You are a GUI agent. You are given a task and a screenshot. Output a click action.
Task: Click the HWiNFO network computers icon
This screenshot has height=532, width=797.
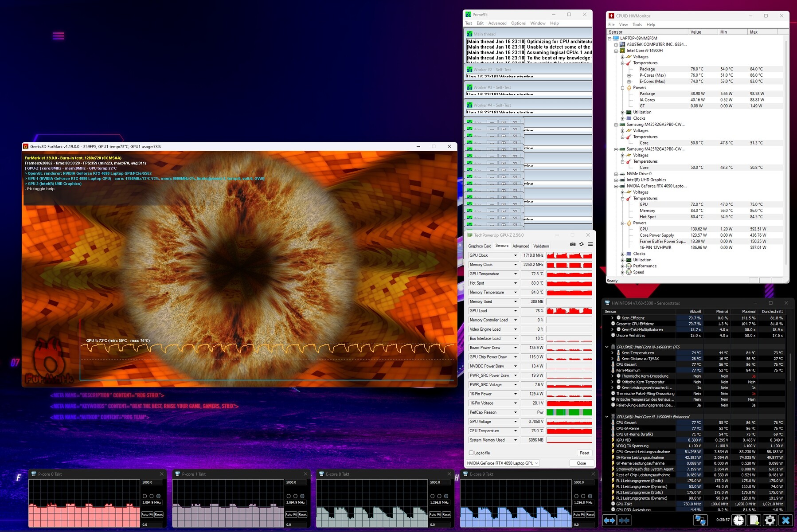700,520
